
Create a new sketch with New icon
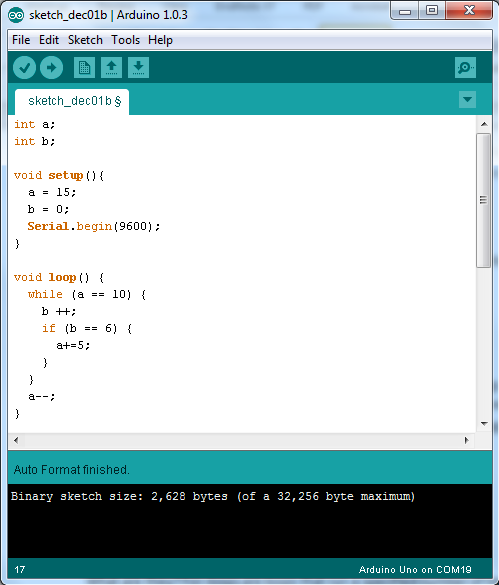(x=84, y=68)
